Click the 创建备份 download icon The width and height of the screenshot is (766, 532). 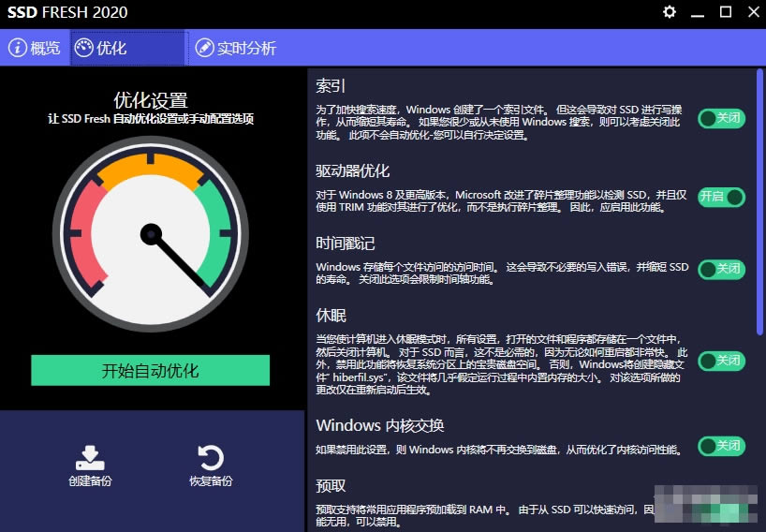click(90, 458)
